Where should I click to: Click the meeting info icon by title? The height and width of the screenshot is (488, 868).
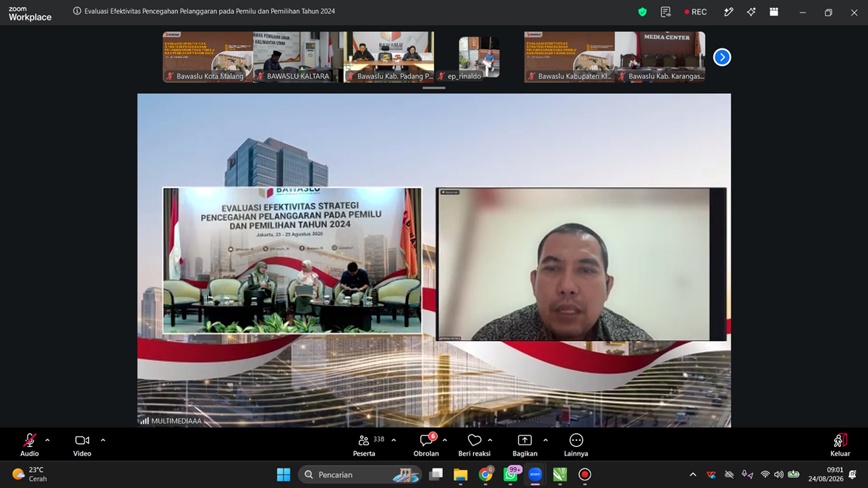77,12
